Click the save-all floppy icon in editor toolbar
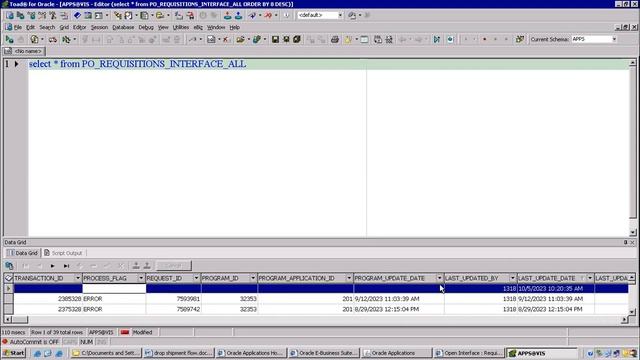Viewport: 640px width, 360px height. tap(297, 39)
